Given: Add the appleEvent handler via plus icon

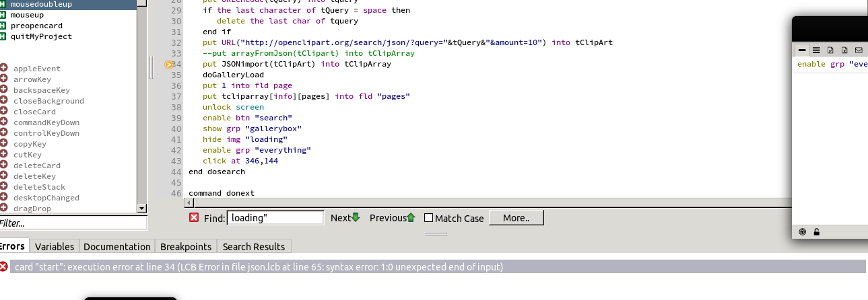Looking at the screenshot, I should click(4, 69).
